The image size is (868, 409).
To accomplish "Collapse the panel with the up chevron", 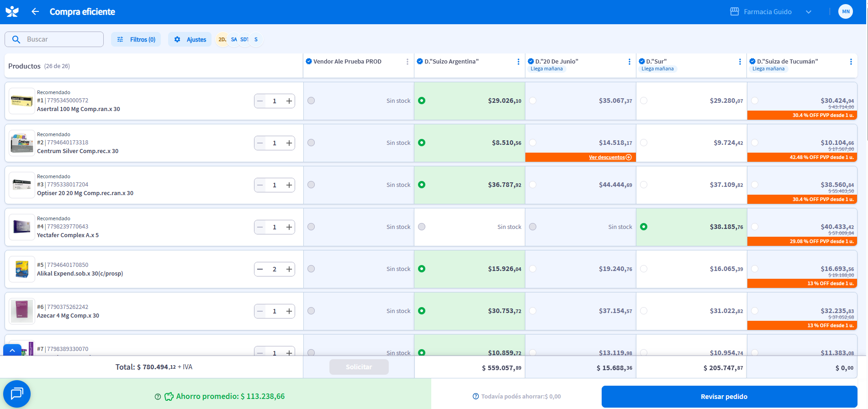I will [x=12, y=351].
